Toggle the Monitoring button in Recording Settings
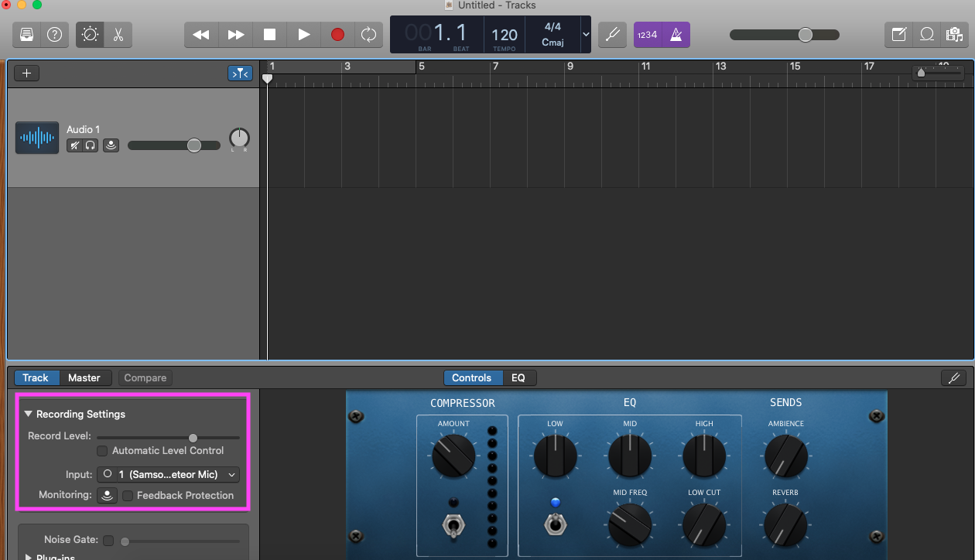The image size is (975, 560). click(108, 495)
